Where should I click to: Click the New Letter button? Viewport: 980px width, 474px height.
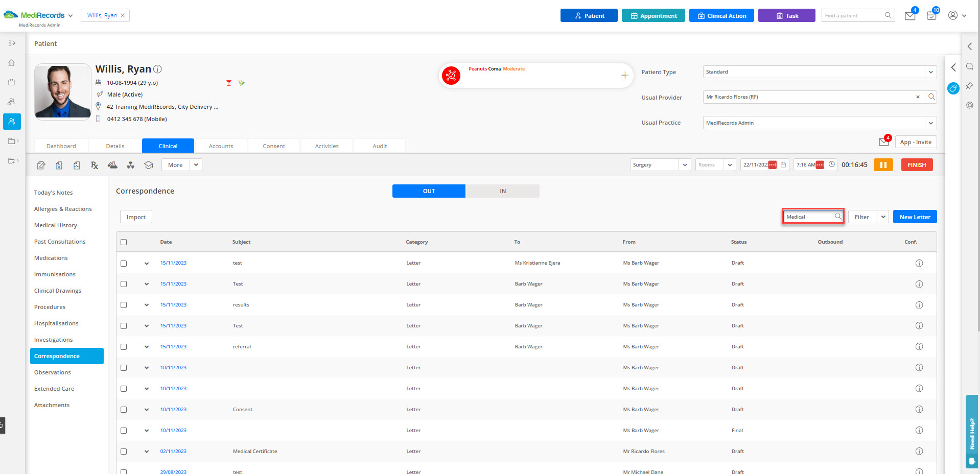coord(915,217)
